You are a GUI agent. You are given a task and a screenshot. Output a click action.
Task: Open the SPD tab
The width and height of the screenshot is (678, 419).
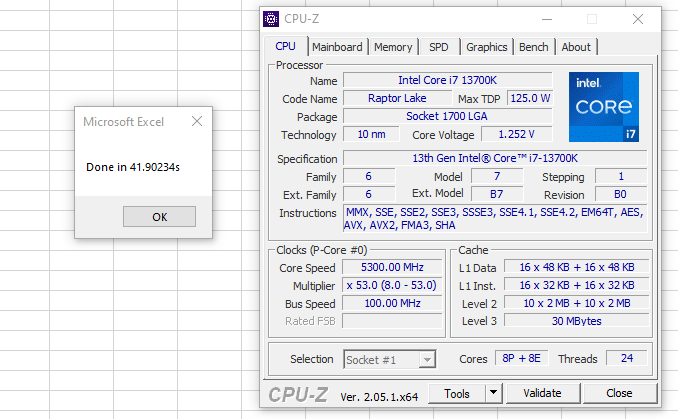pyautogui.click(x=439, y=47)
